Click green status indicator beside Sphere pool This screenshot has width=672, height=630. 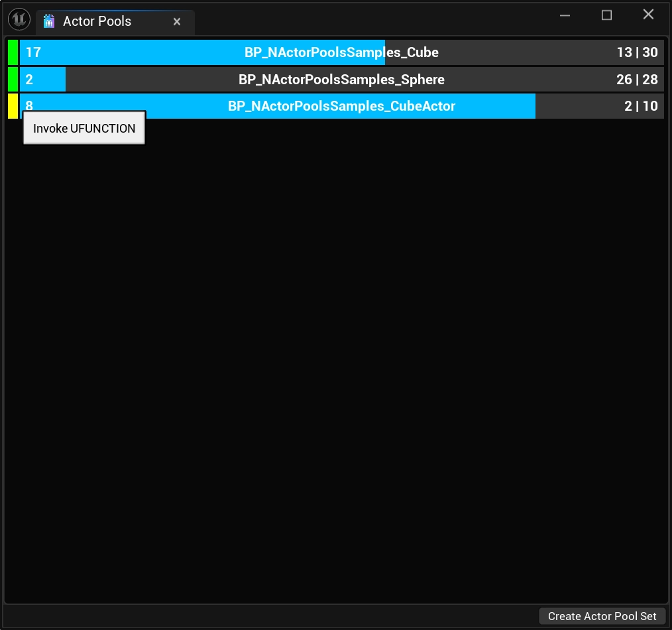pos(13,80)
